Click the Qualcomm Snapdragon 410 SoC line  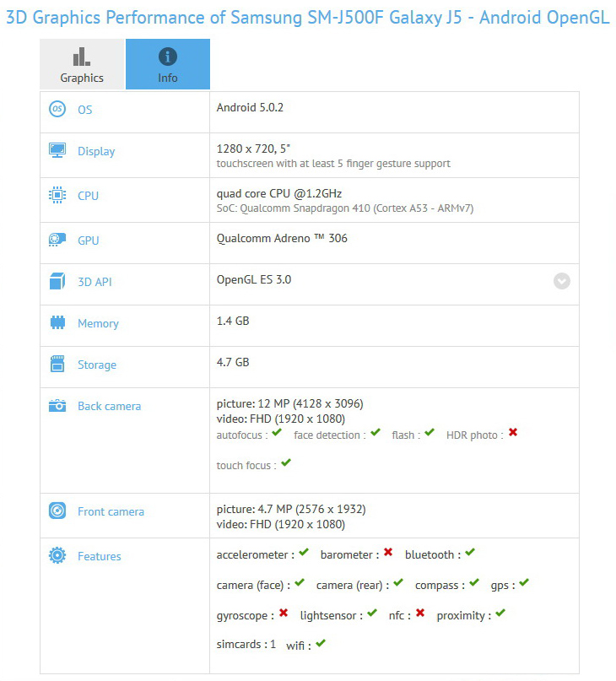pyautogui.click(x=345, y=208)
